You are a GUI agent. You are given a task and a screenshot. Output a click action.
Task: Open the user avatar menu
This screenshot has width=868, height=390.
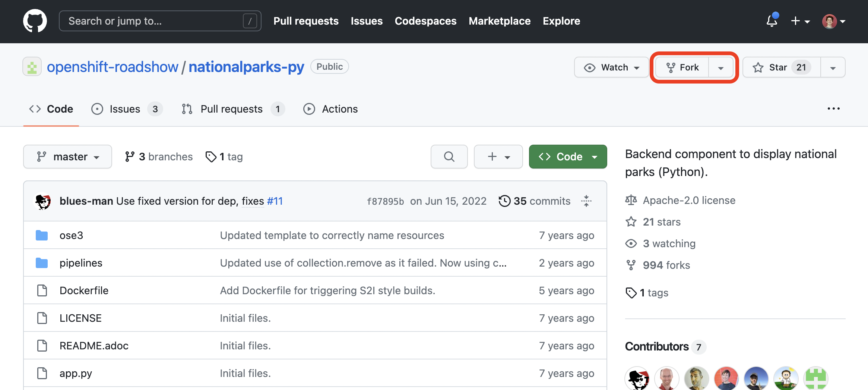[x=833, y=21]
